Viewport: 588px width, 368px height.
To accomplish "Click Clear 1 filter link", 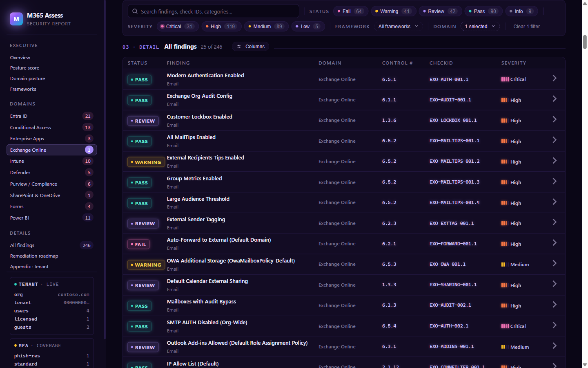I will [526, 27].
